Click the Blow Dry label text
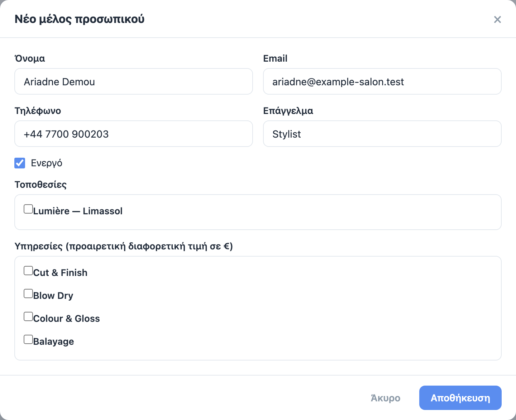The width and height of the screenshot is (516, 420). click(x=53, y=296)
